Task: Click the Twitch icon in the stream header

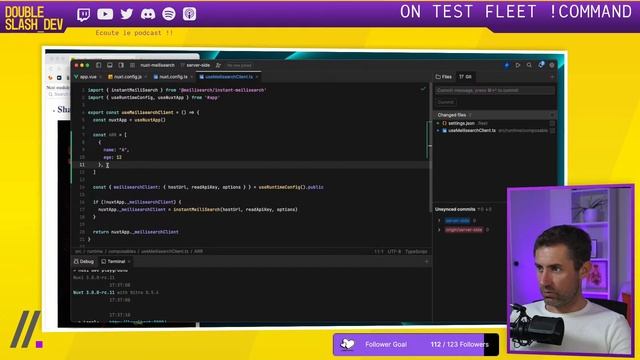Action: coord(84,14)
